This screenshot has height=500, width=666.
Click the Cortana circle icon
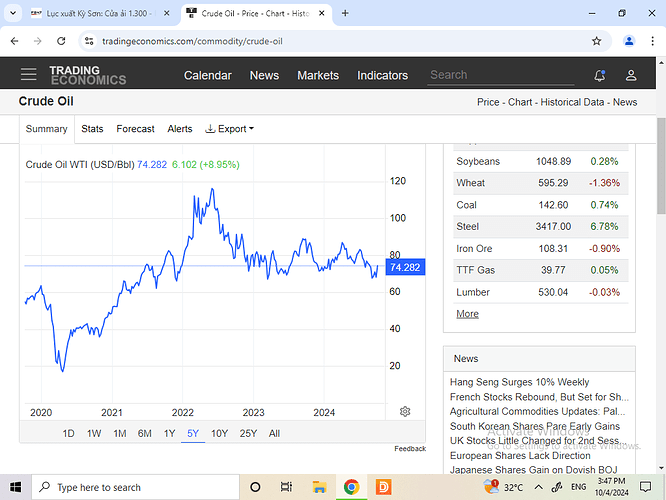coord(255,487)
